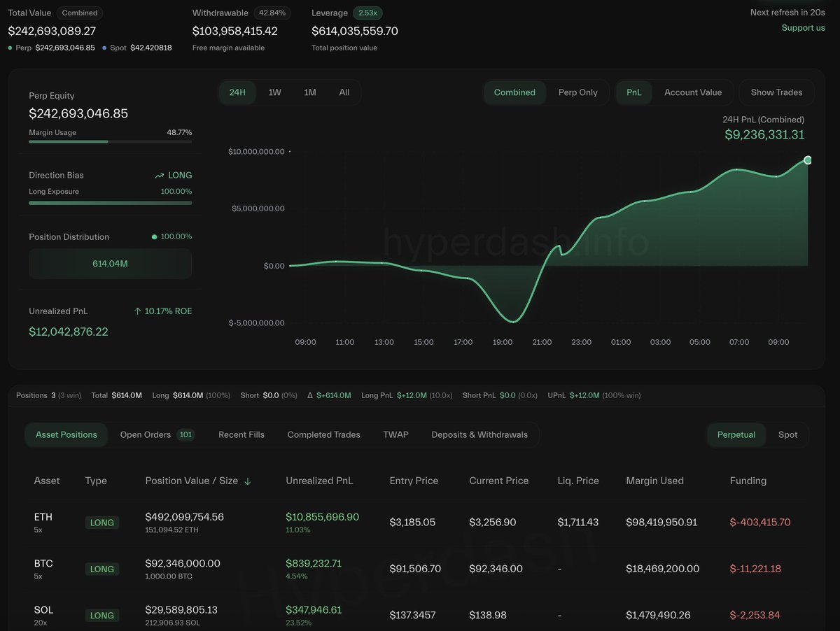Select the 1W time range
840x631 pixels.
pos(274,92)
